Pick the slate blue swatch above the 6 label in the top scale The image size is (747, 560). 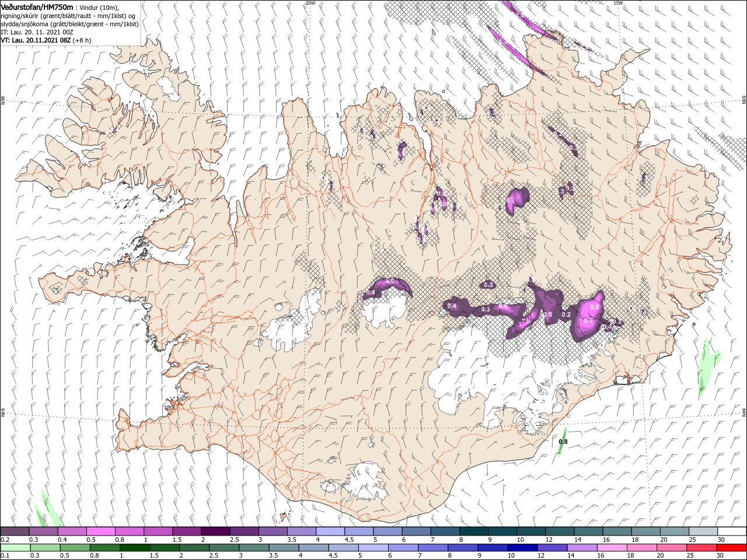click(416, 531)
